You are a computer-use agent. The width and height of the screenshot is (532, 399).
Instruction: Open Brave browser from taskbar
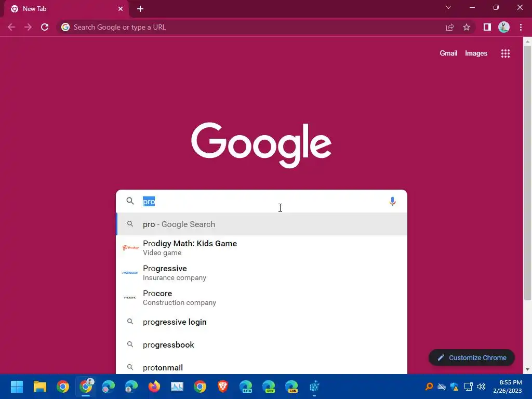223,387
